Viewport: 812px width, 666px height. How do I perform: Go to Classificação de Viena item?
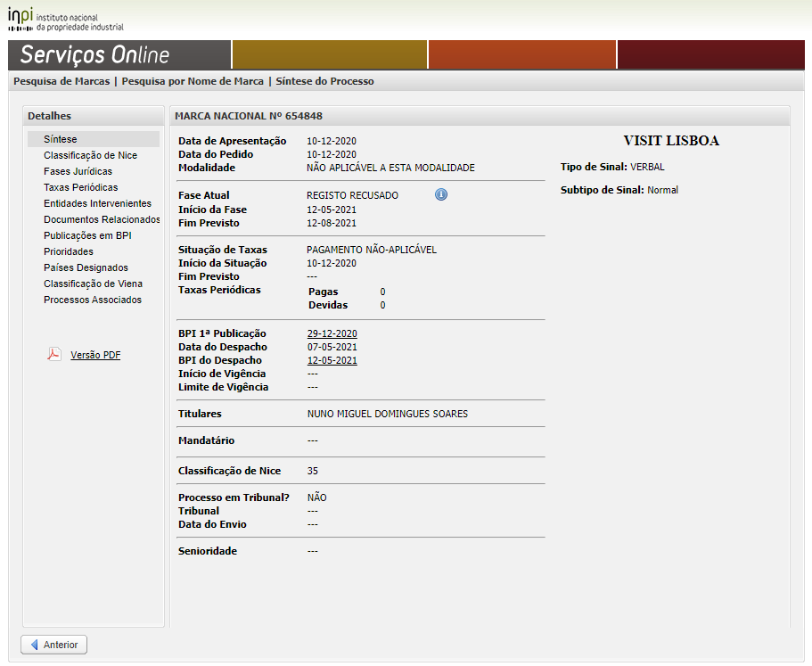(x=93, y=284)
